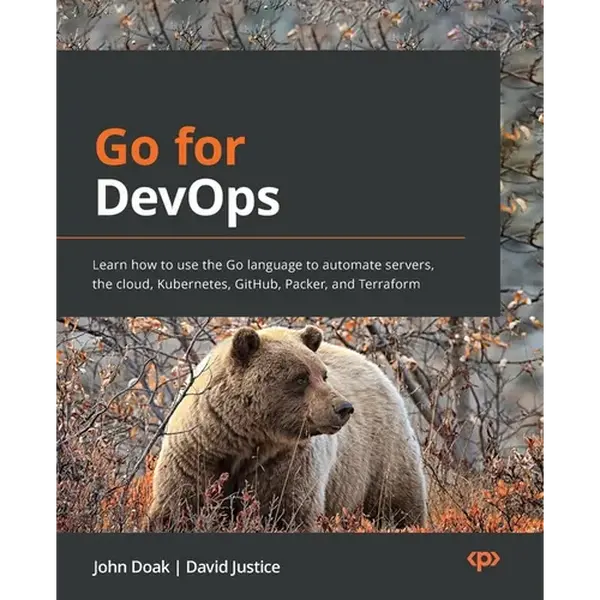Click the 'DevOps' white title text

click(x=188, y=201)
